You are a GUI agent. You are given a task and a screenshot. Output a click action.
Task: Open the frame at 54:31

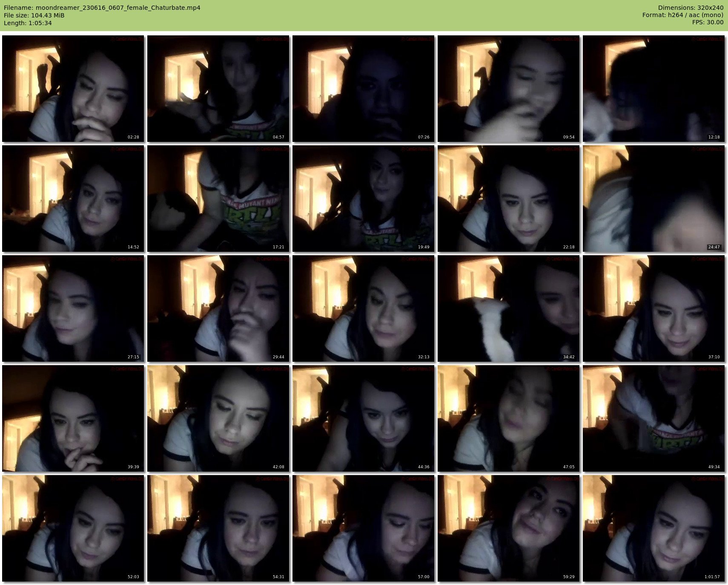click(218, 528)
